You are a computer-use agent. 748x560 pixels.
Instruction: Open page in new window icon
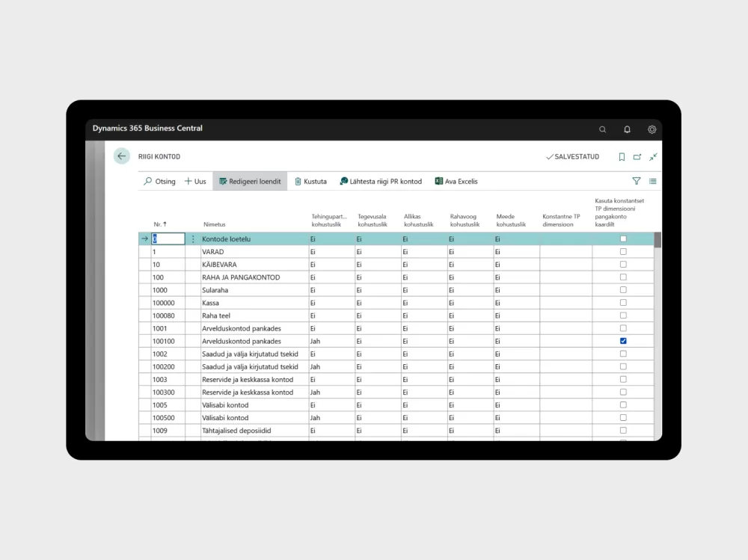click(x=637, y=157)
